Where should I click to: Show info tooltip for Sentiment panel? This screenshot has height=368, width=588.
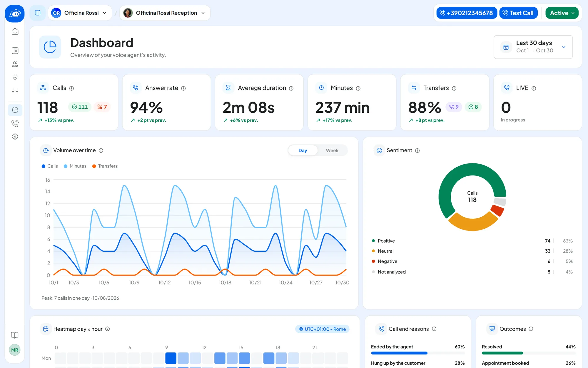pyautogui.click(x=417, y=150)
